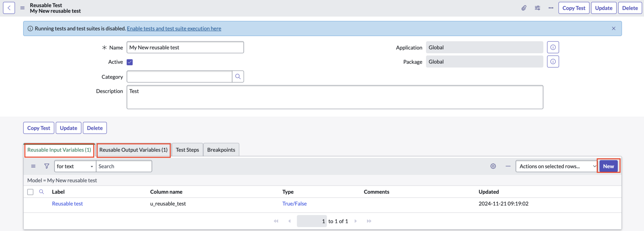Image resolution: width=644 pixels, height=231 pixels.
Task: Click Delete button below the form
Action: [95, 128]
